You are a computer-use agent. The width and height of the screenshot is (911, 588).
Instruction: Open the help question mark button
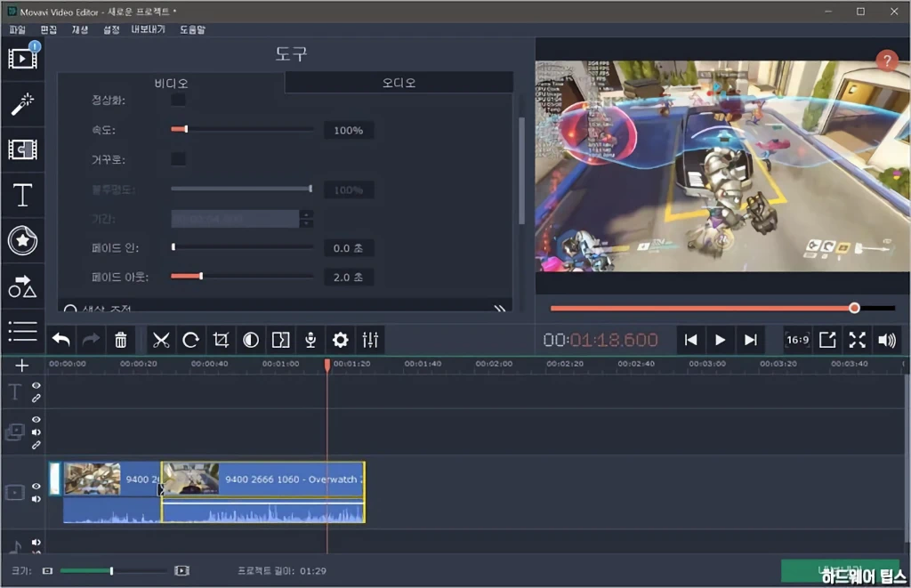pos(887,60)
